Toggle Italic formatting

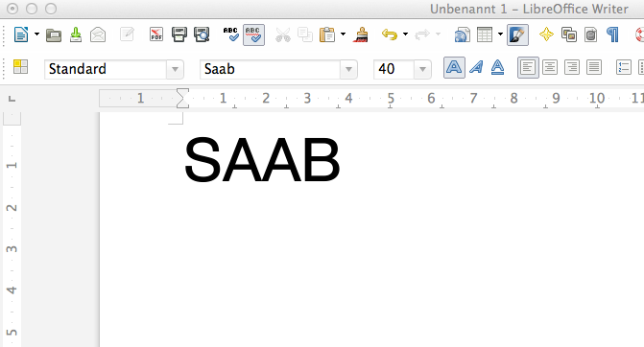[x=476, y=67]
